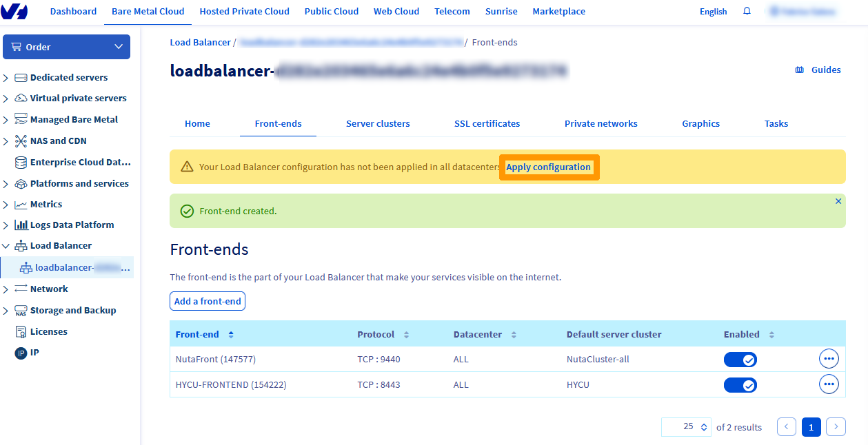868x445 pixels.
Task: Open the actions ellipsis for HYCU-FRONTEND row
Action: click(829, 384)
